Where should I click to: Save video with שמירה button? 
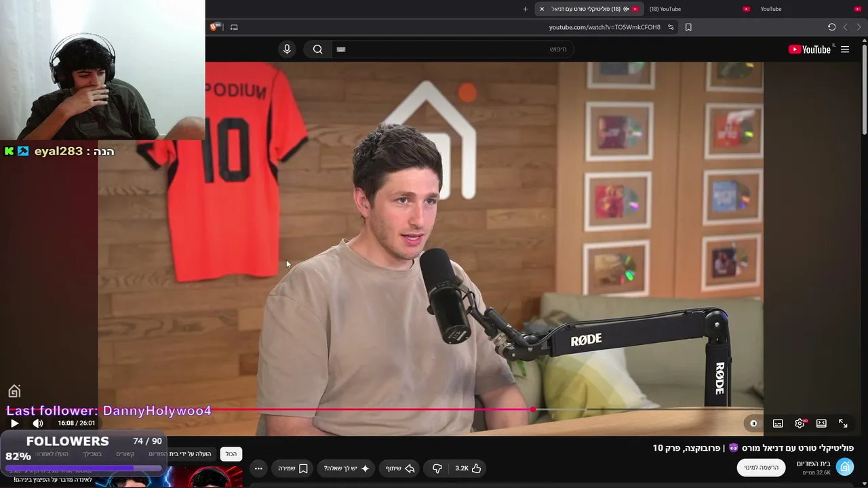293,468
